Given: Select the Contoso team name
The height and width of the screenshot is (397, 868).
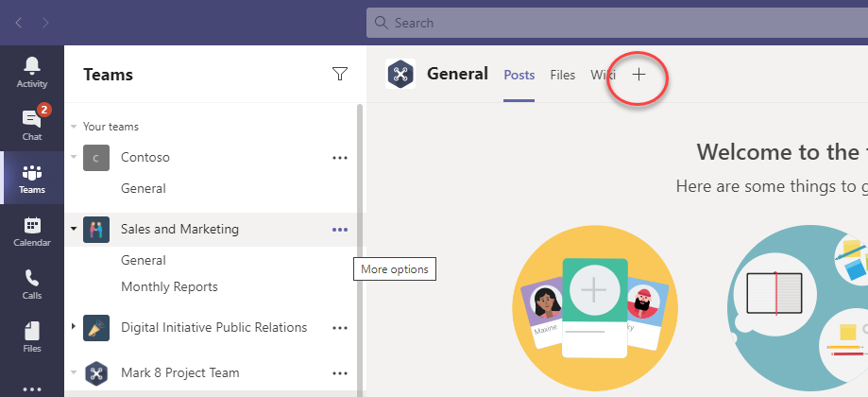Looking at the screenshot, I should [x=145, y=157].
